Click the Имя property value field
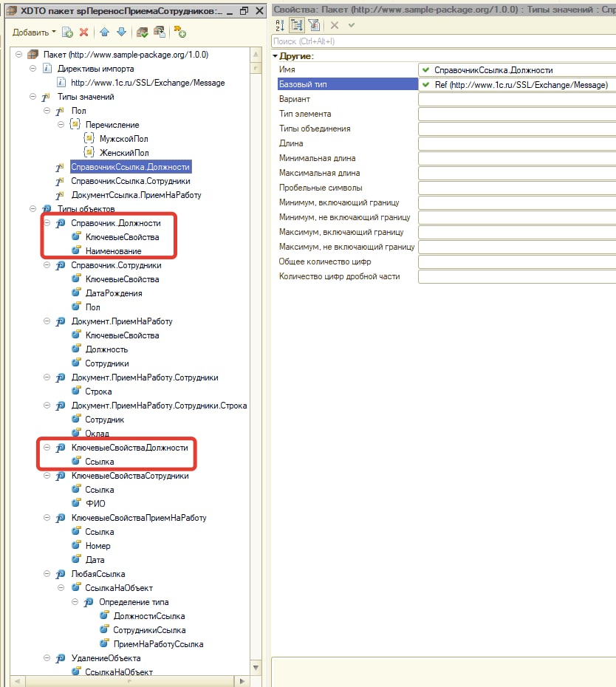 (x=517, y=70)
